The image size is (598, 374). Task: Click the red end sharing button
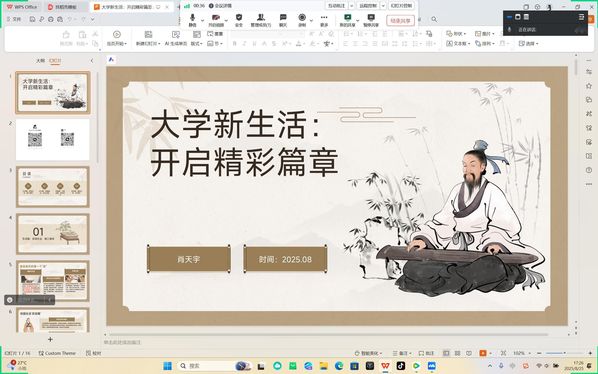coord(400,21)
